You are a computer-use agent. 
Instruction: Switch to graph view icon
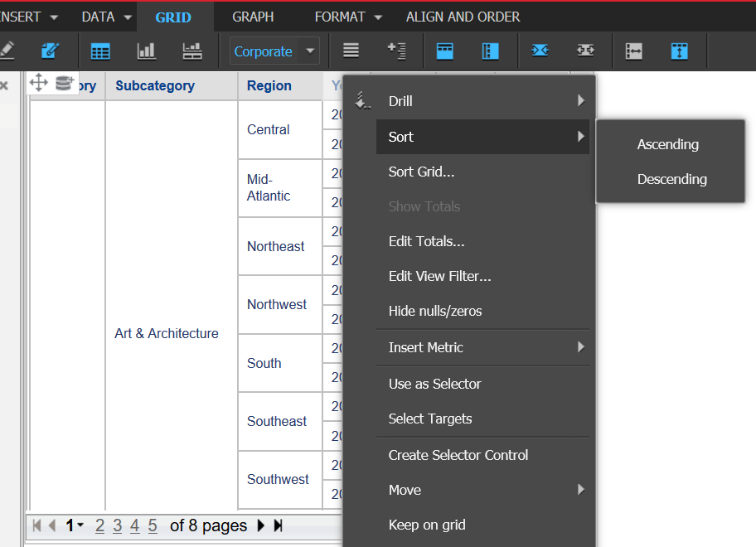[x=146, y=51]
